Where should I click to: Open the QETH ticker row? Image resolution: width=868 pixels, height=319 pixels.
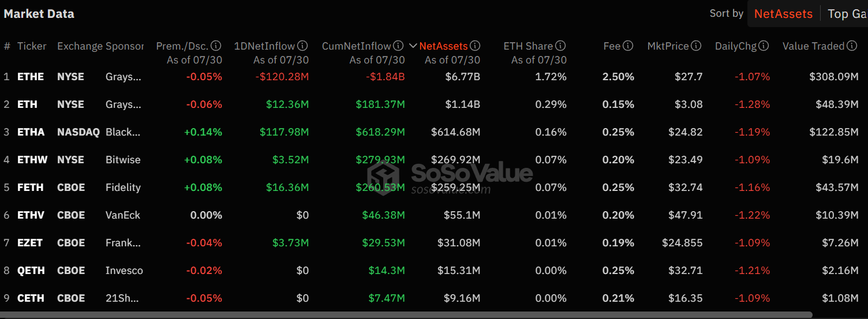(31, 271)
